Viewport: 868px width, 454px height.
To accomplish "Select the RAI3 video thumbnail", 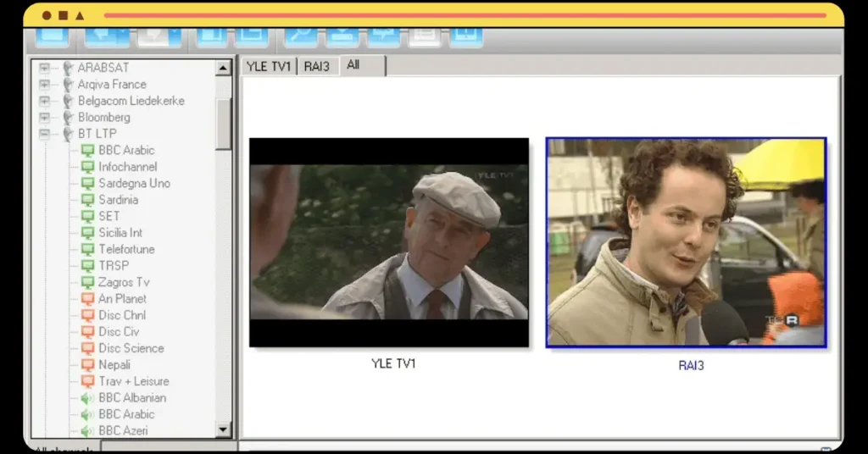I will coord(686,242).
